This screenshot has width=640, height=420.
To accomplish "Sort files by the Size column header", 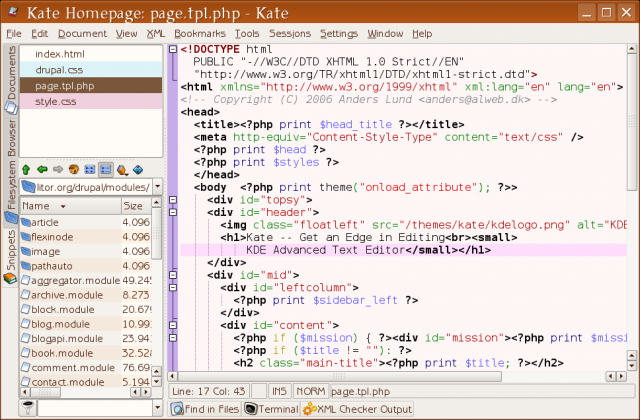I will click(134, 205).
